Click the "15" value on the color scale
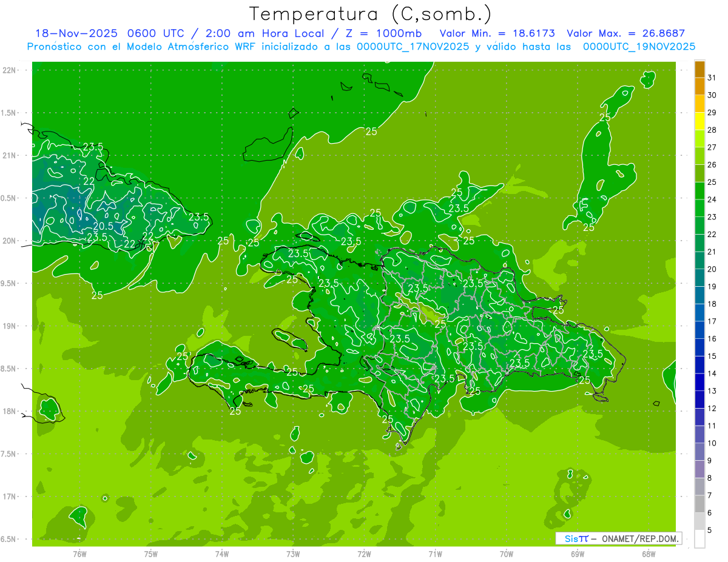This screenshot has width=728, height=562. click(x=712, y=356)
